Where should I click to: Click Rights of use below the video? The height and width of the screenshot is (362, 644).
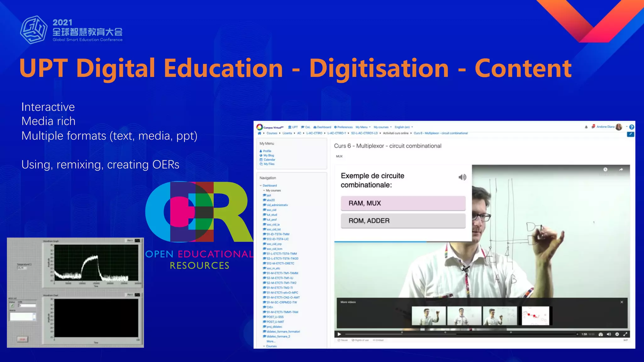pyautogui.click(x=360, y=340)
